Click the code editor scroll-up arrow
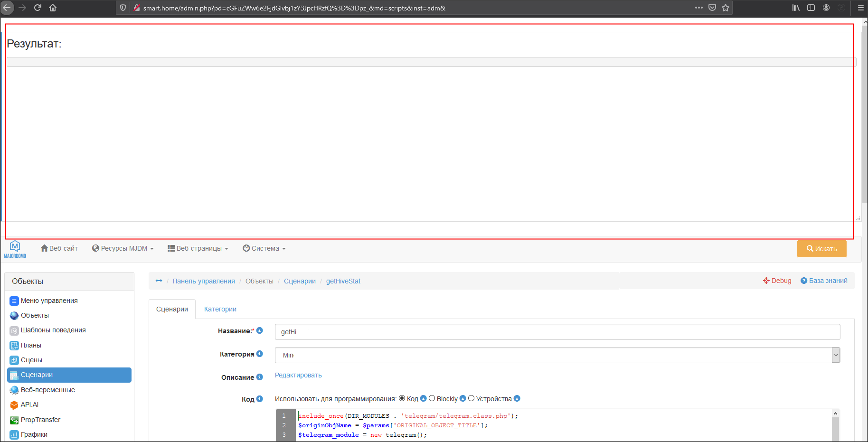The width and height of the screenshot is (868, 442). pyautogui.click(x=835, y=414)
